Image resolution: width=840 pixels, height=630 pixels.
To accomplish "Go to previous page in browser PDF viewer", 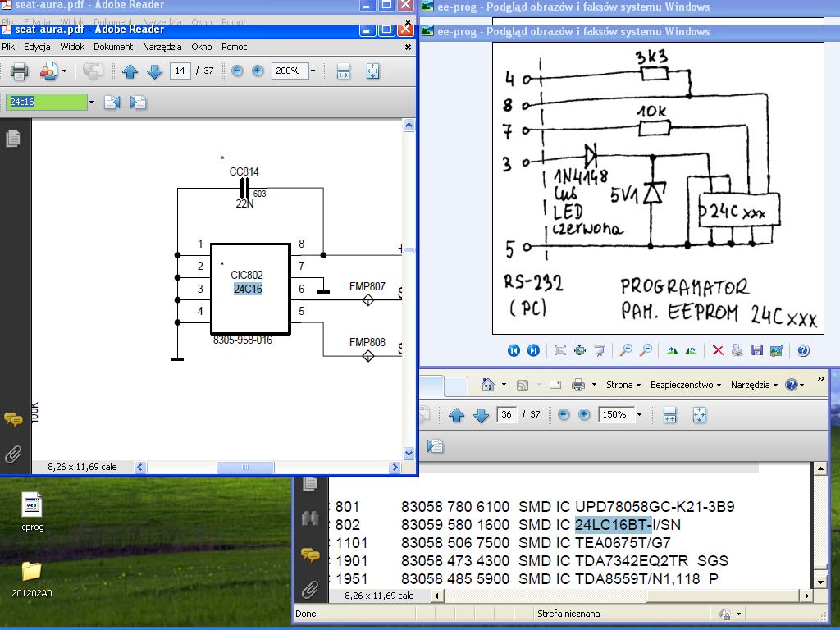I will (456, 415).
